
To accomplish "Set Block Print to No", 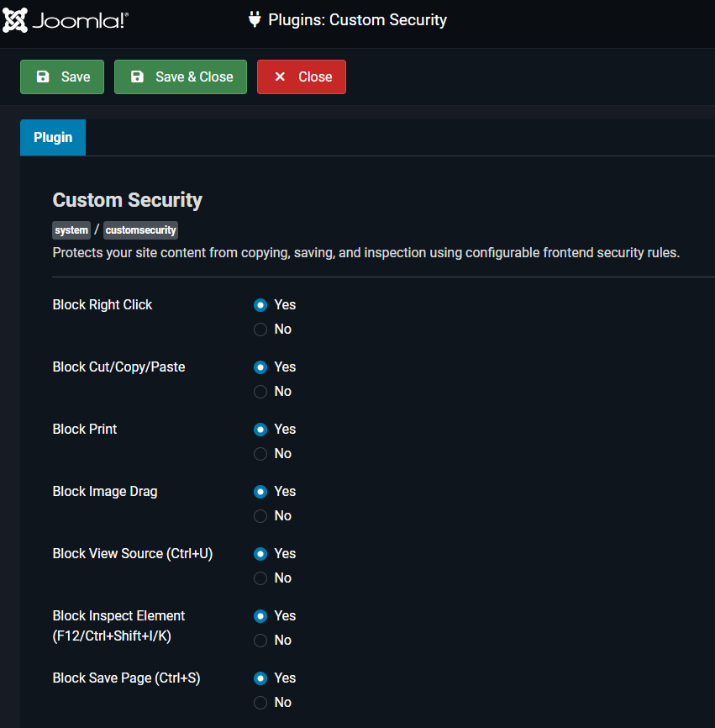I will pos(260,454).
